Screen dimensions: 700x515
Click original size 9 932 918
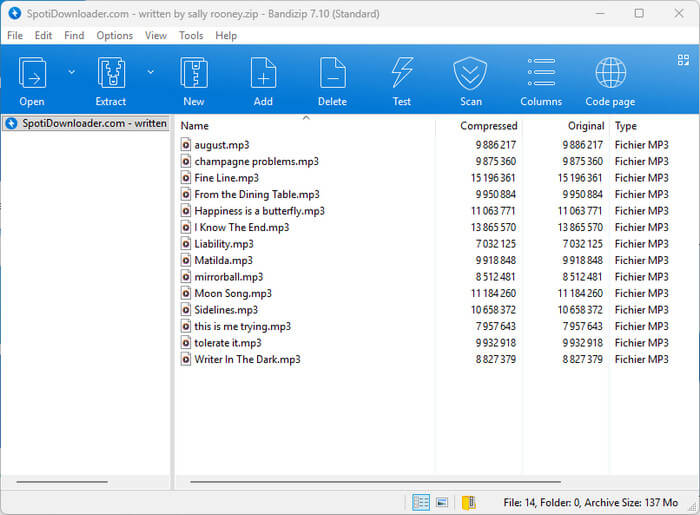pos(583,343)
